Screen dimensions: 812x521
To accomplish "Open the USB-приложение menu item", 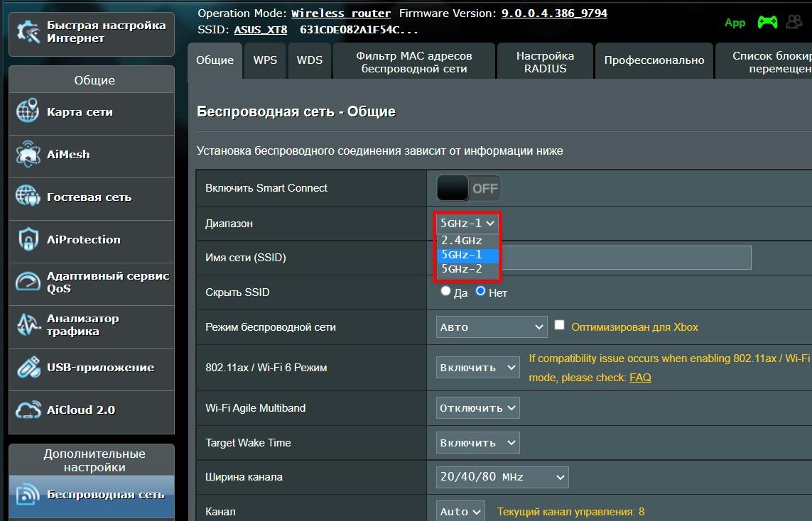I will tap(92, 369).
